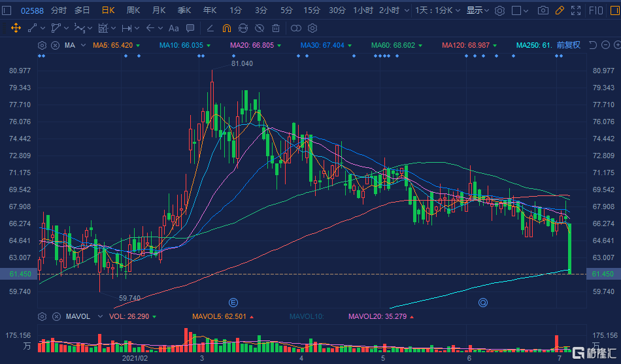
Task: Toggle the right side panel
Action: click(614, 10)
